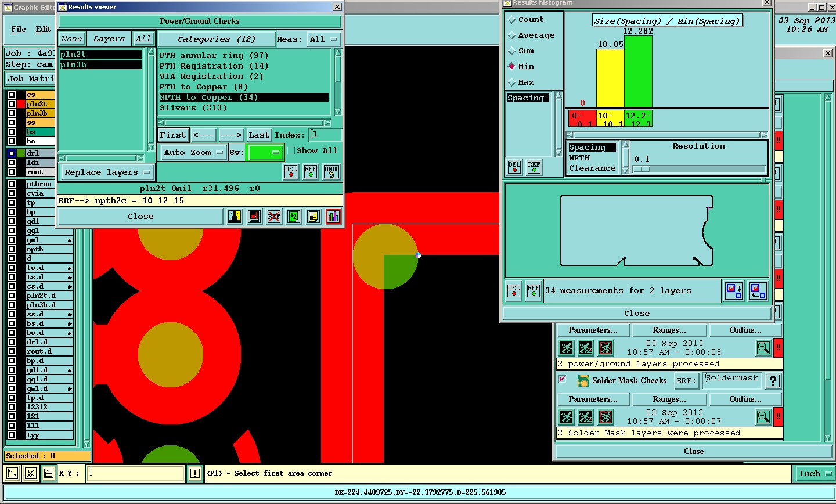This screenshot has height=504, width=836.
Task: Open the Meas: All dropdown
Action: point(323,39)
